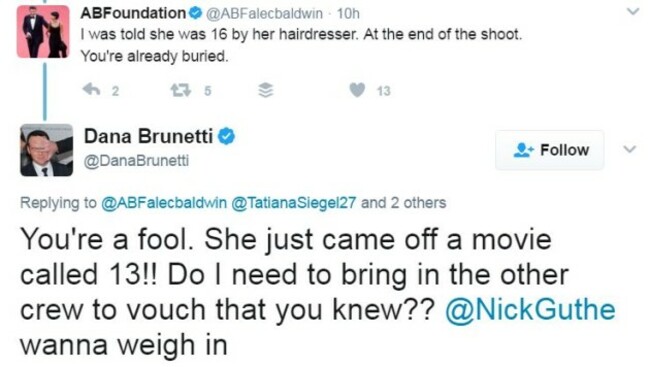Click the stacked layers Buffer icon
Image resolution: width=650 pixels, height=367 pixels.
coord(266,90)
